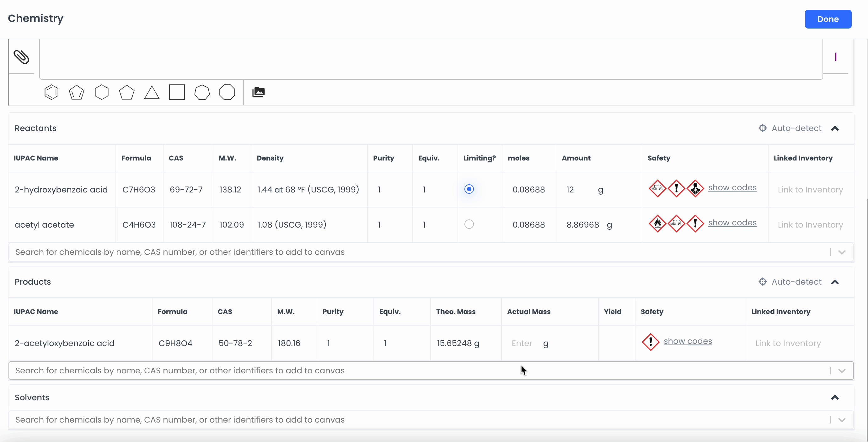
Task: Select the octagon ring template
Action: coord(227,92)
